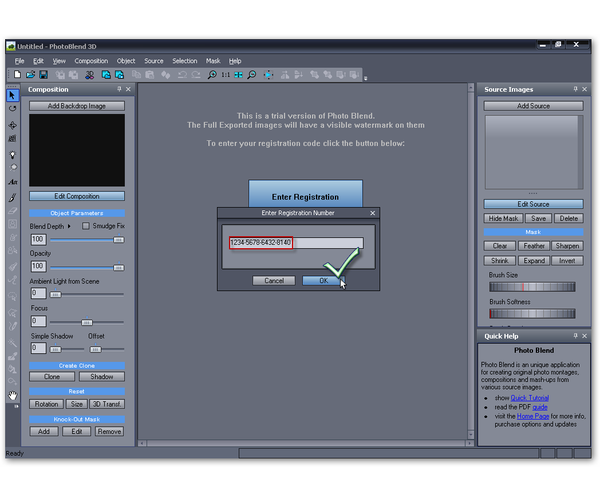This screenshot has height=500, width=600.
Task: Click the Brush Softness slider bar
Action: coord(532,314)
